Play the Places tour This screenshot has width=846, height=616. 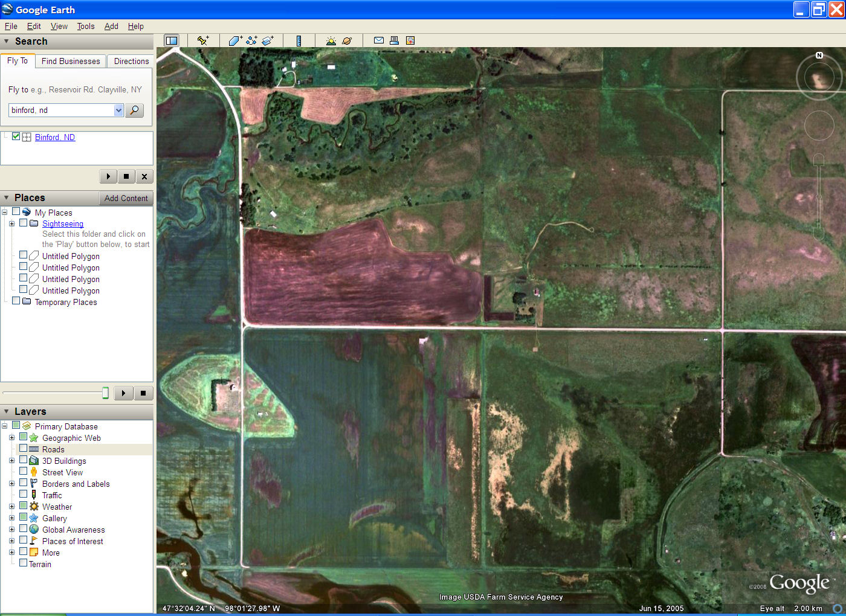(x=123, y=393)
